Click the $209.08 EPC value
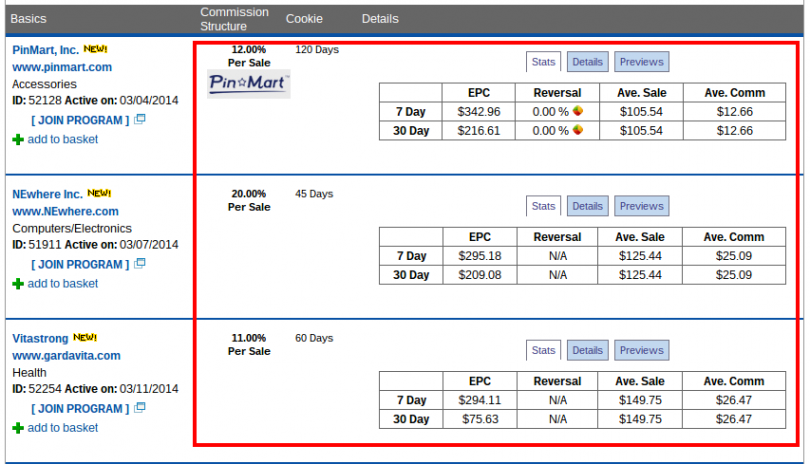The image size is (810, 464). [480, 275]
